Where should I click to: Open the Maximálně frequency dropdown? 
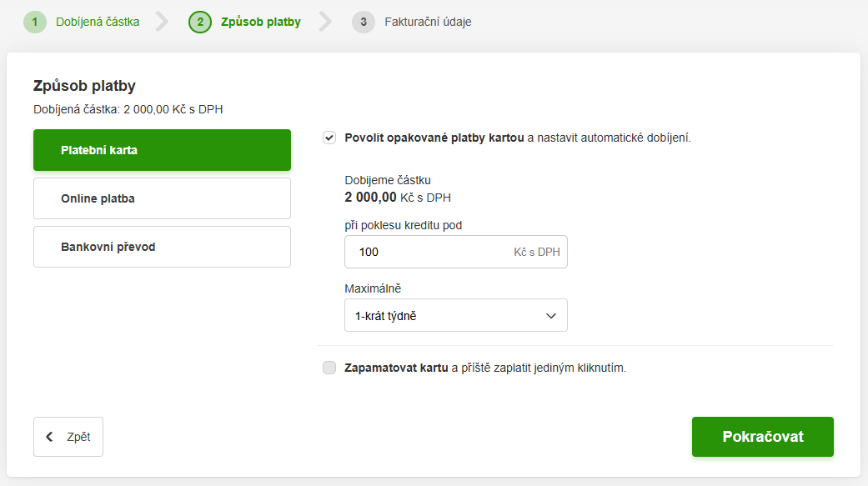click(455, 316)
